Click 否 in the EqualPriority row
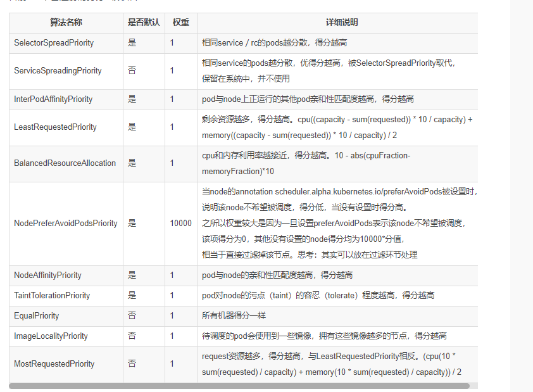Image resolution: width=533 pixels, height=392 pixels. point(132,315)
